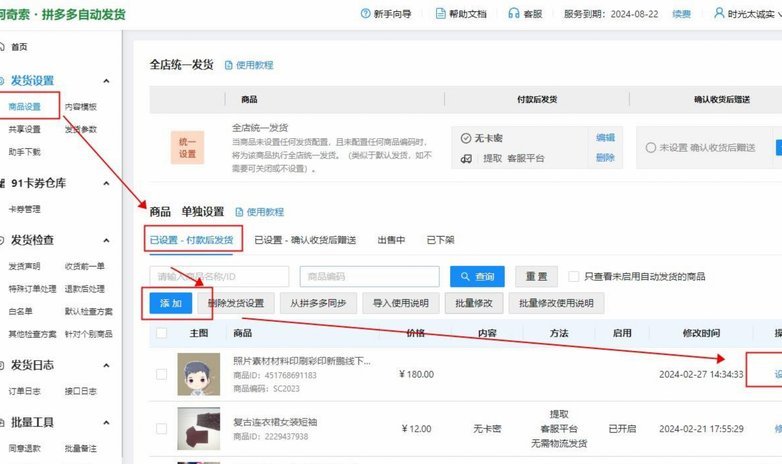Open 默认检查方案 in the sidebar
The width and height of the screenshot is (782, 464).
pos(88,311)
